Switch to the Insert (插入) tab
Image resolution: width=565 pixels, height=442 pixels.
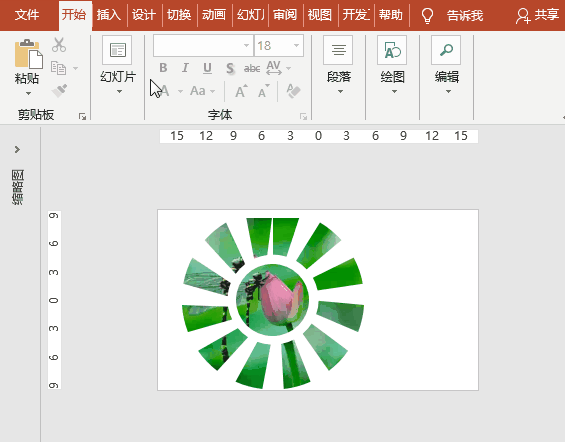(109, 15)
